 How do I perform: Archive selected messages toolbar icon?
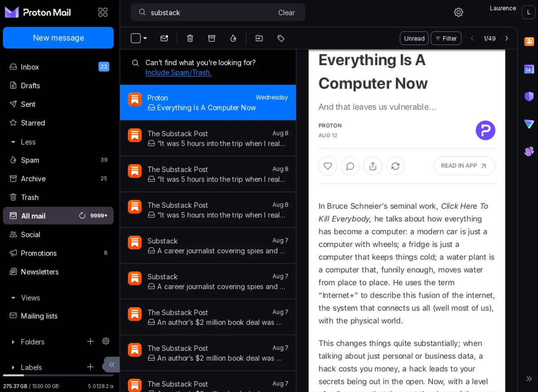(x=212, y=38)
